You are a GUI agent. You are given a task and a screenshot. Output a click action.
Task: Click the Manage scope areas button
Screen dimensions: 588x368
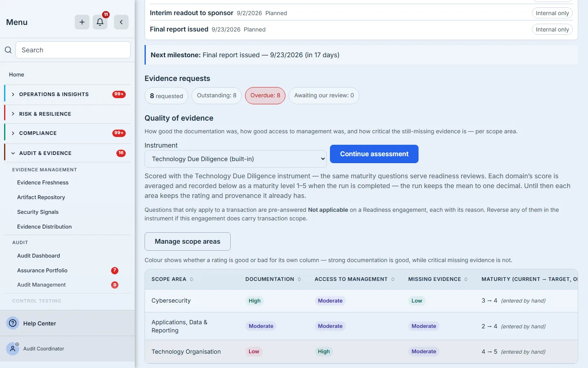click(187, 242)
